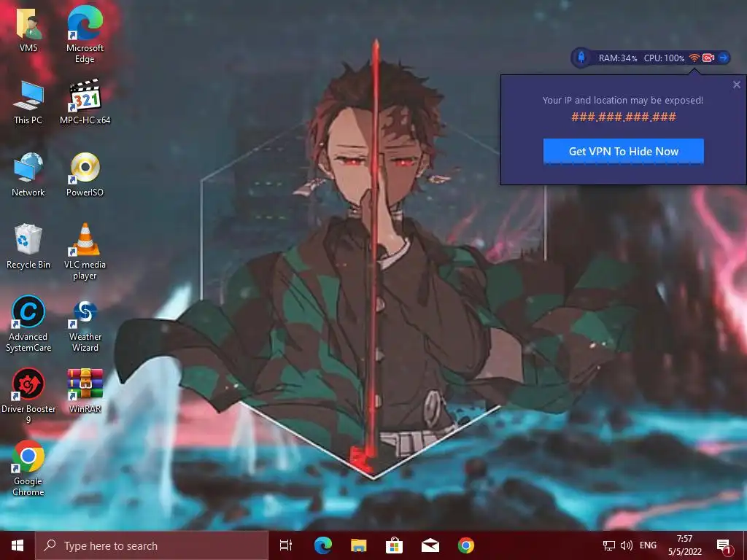Viewport: 747px width, 560px height.
Task: Open the Mail app from the taskbar
Action: pos(430,545)
